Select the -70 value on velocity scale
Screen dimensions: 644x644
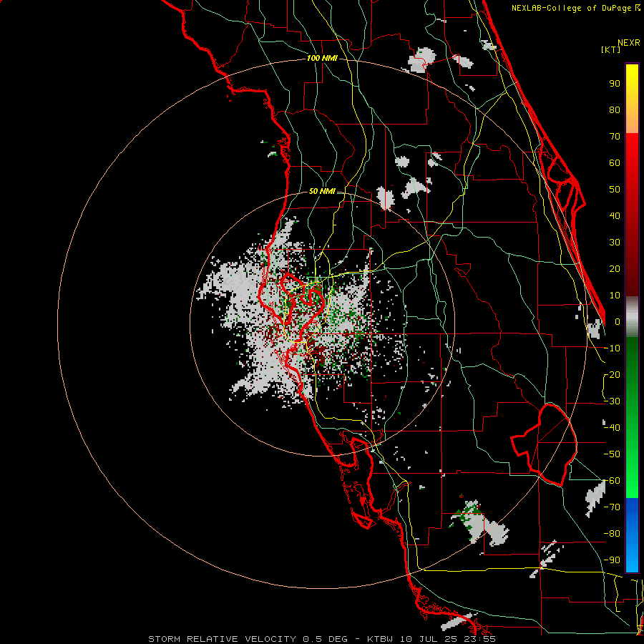point(612,507)
